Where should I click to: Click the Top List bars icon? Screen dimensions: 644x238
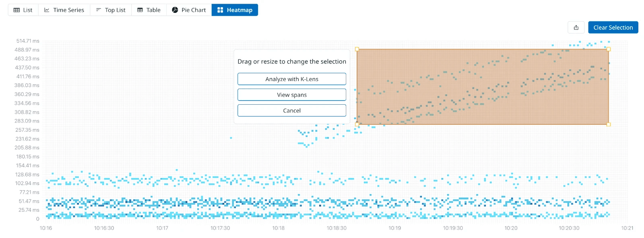point(98,10)
